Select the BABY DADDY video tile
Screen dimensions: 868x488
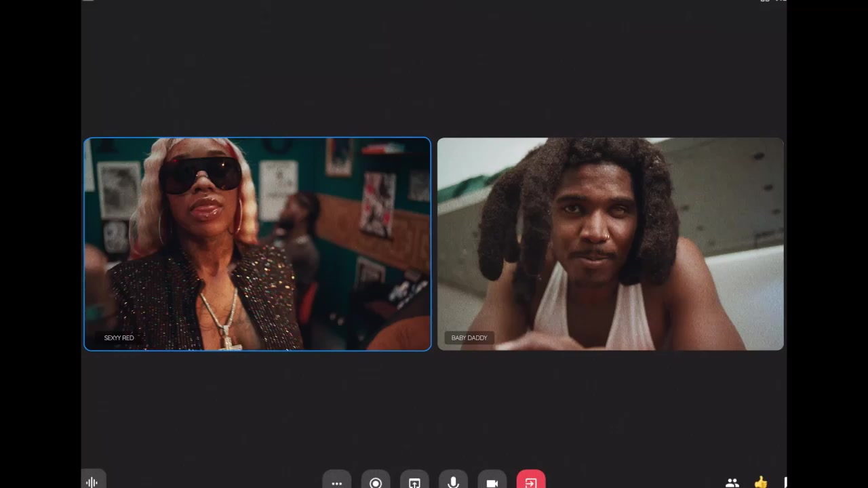pyautogui.click(x=610, y=244)
